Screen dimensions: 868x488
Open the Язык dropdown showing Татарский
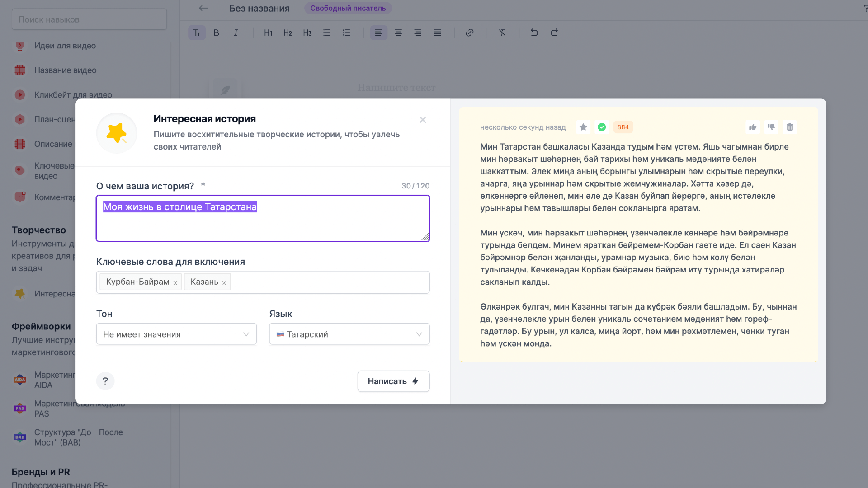coord(349,334)
